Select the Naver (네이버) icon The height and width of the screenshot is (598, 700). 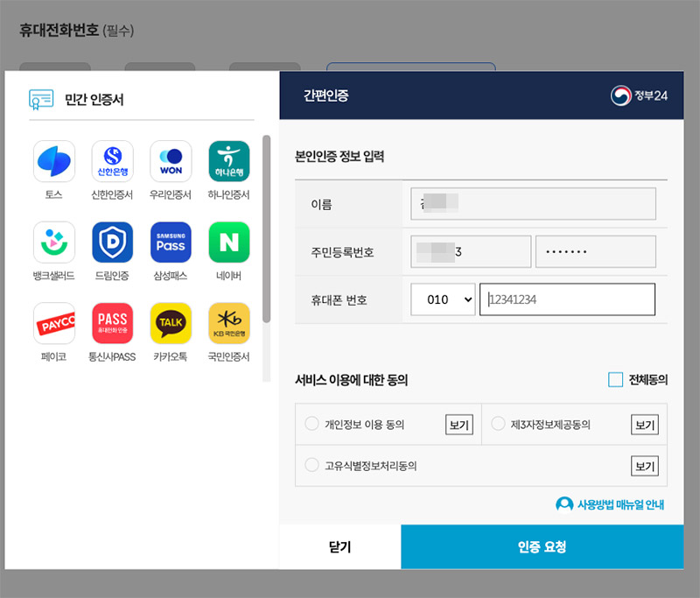click(x=229, y=242)
